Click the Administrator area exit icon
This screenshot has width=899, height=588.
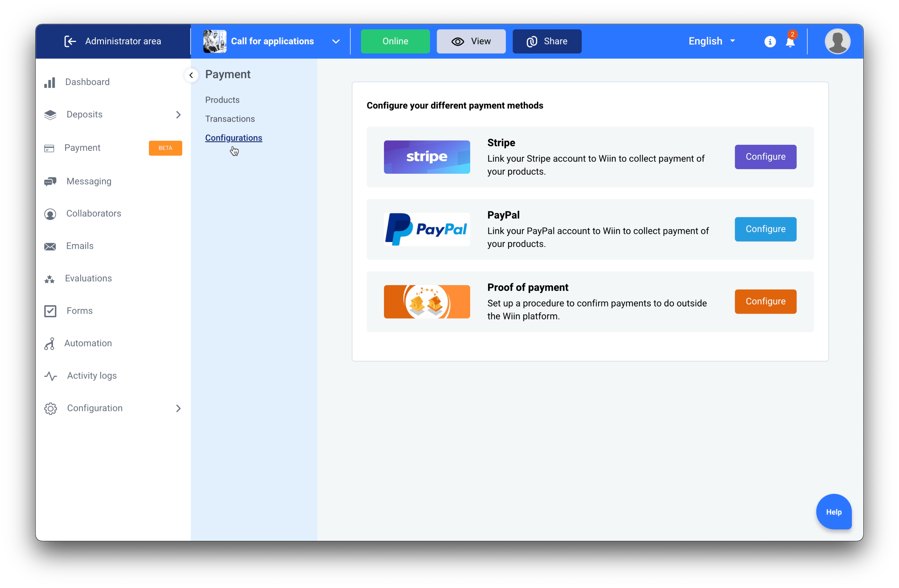point(70,41)
